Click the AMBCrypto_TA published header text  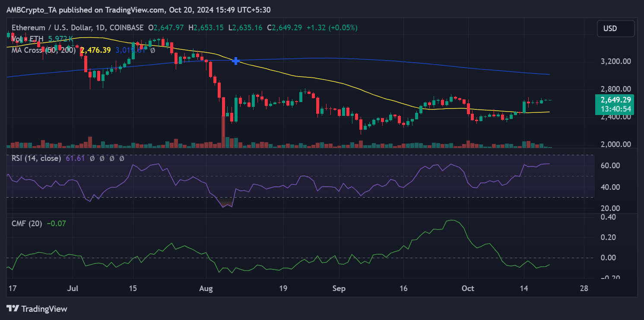click(139, 10)
